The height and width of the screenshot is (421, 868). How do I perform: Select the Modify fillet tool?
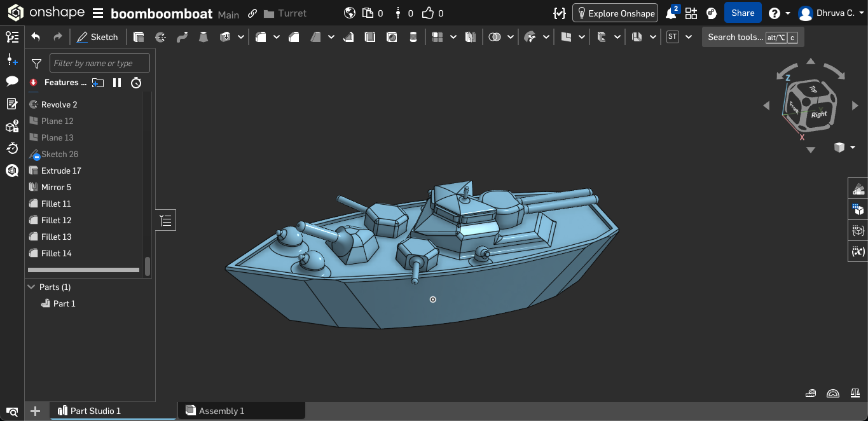tap(530, 38)
